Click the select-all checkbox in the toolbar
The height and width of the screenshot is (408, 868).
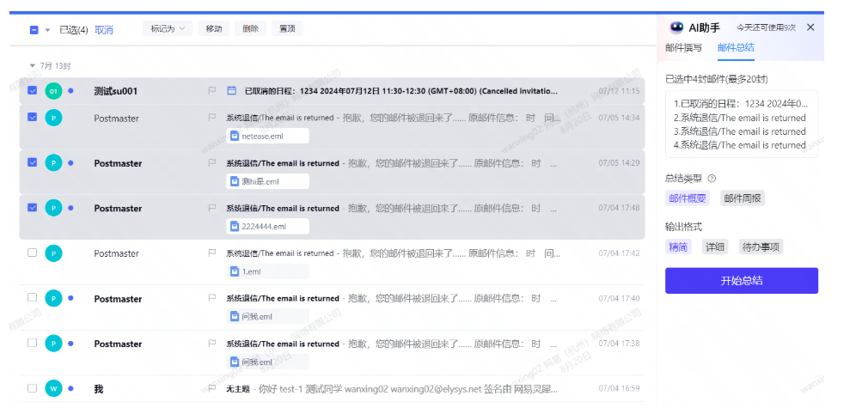point(34,30)
